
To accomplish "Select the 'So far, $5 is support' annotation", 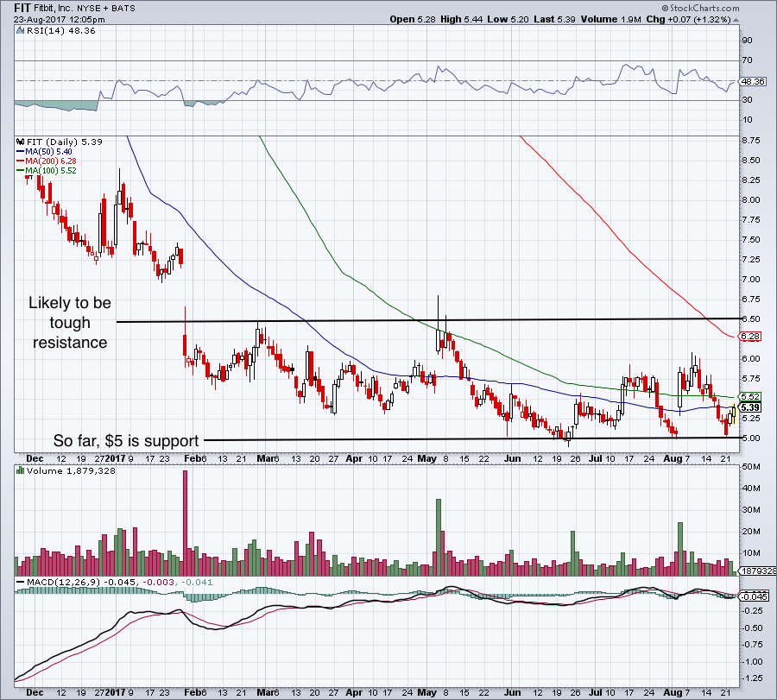I will click(126, 439).
